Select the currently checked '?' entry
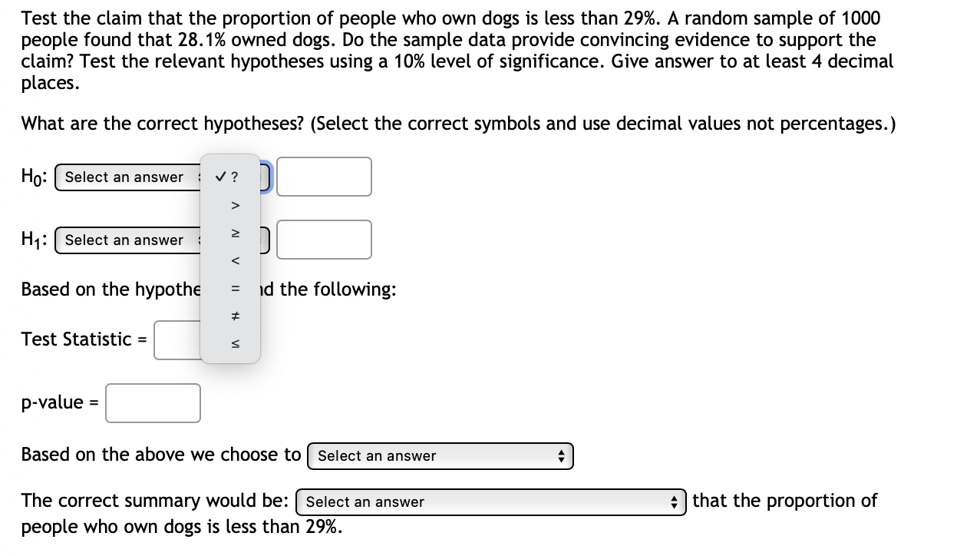Viewport: 980px width, 556px height. 229,177
